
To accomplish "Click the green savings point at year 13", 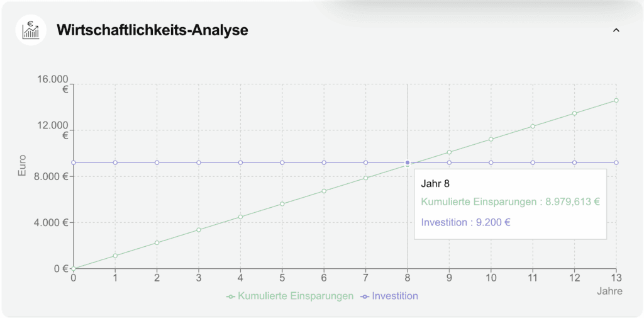I will pos(616,100).
